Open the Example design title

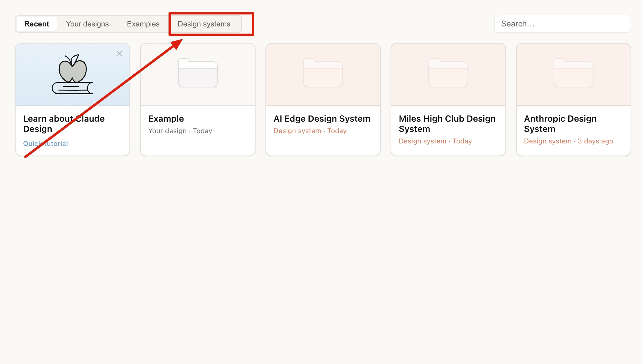166,119
